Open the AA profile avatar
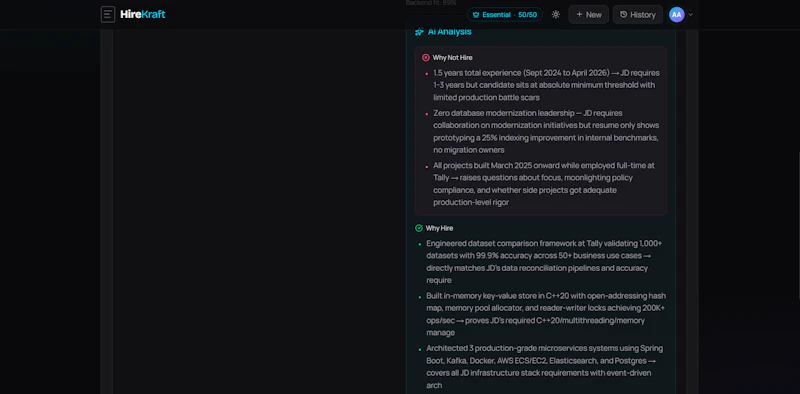The height and width of the screenshot is (394, 800). click(677, 15)
